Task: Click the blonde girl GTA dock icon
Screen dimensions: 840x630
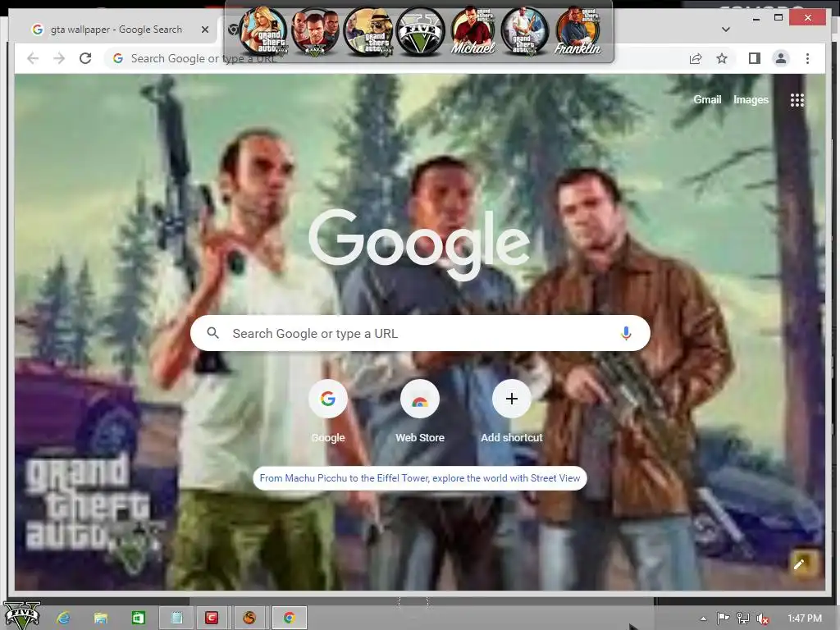Action: tap(263, 32)
